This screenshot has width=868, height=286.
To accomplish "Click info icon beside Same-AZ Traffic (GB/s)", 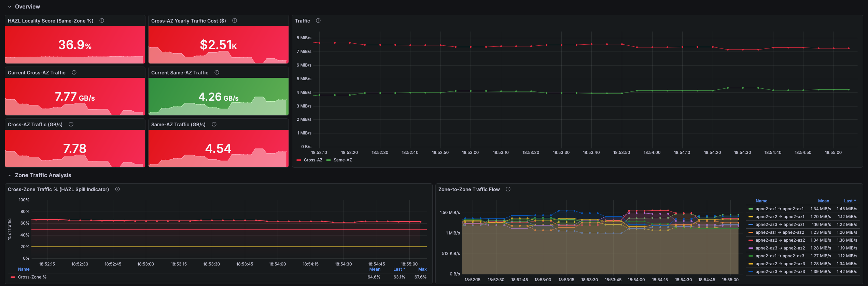I will (214, 124).
